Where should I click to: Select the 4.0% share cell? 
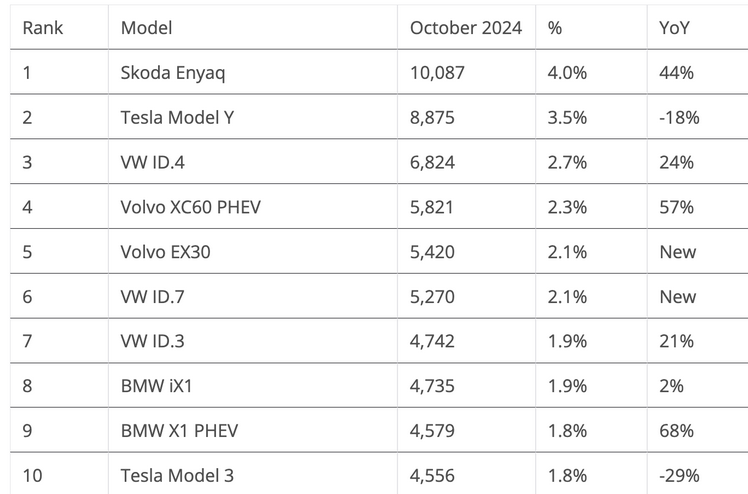[x=565, y=72]
